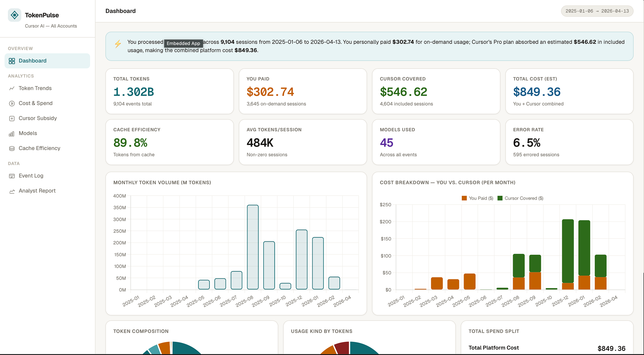Viewport: 644px width, 355px height.
Task: Click the You Paid $302.74 card
Action: point(303,91)
